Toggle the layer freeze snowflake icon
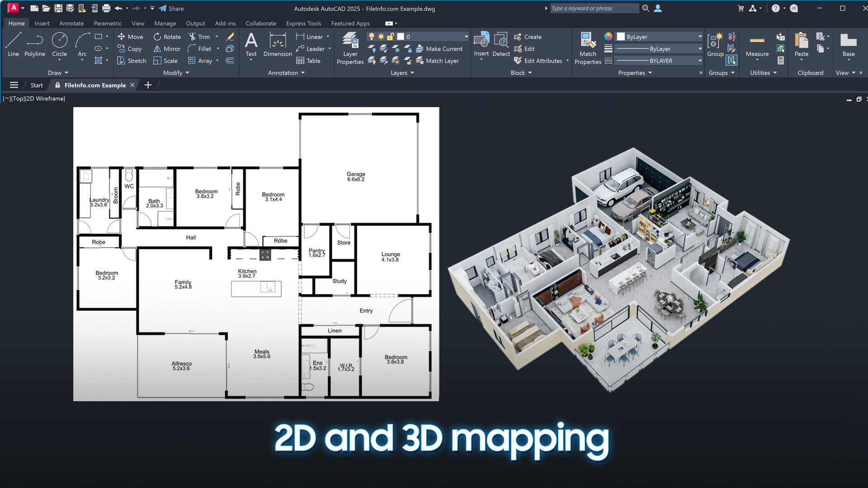 tap(381, 36)
